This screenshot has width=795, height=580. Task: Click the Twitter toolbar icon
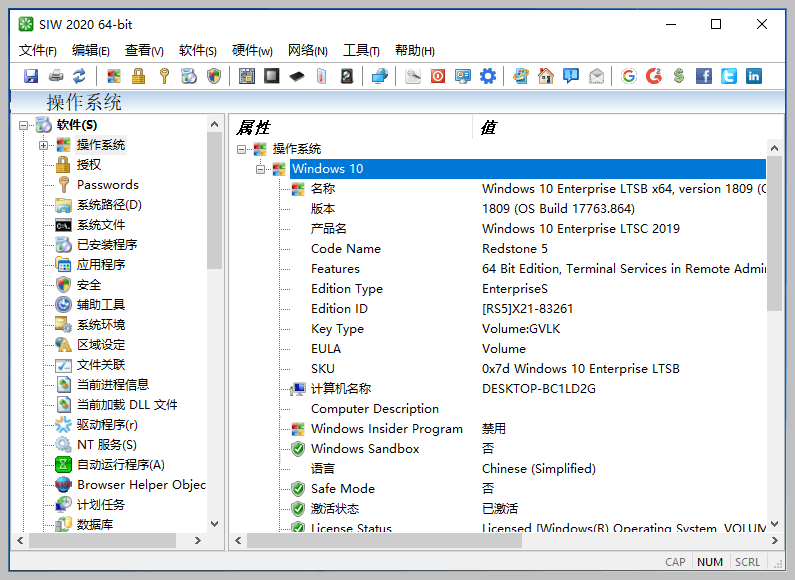coord(729,76)
